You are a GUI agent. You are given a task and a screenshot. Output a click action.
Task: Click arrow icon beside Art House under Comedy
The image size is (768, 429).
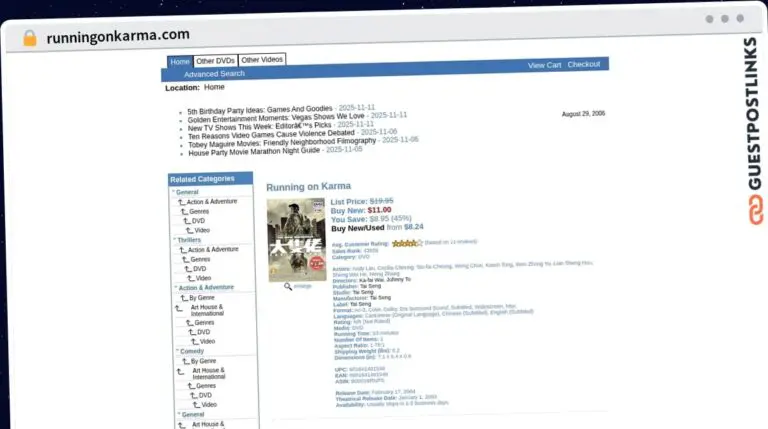point(180,372)
